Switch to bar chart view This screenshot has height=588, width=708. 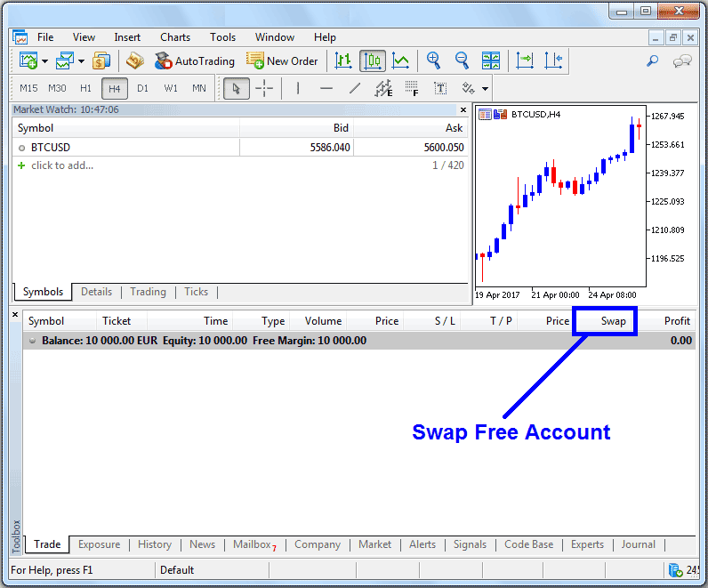click(343, 60)
